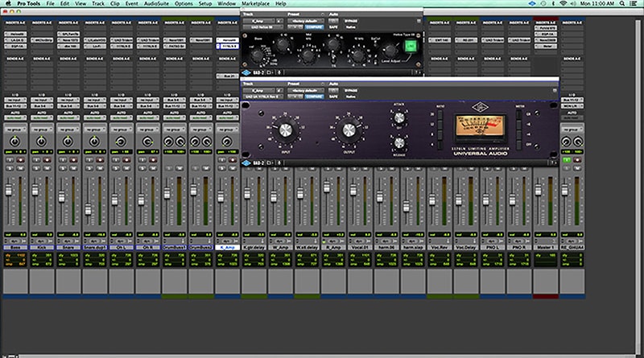Click the pan knob on the K_Amp track

[227, 142]
